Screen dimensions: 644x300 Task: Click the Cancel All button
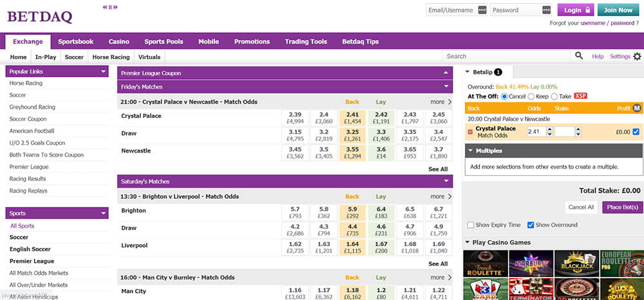(581, 207)
